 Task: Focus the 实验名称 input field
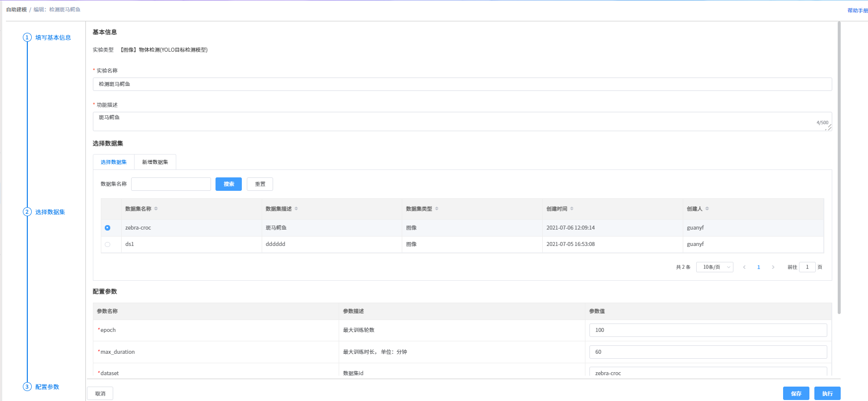coord(462,84)
